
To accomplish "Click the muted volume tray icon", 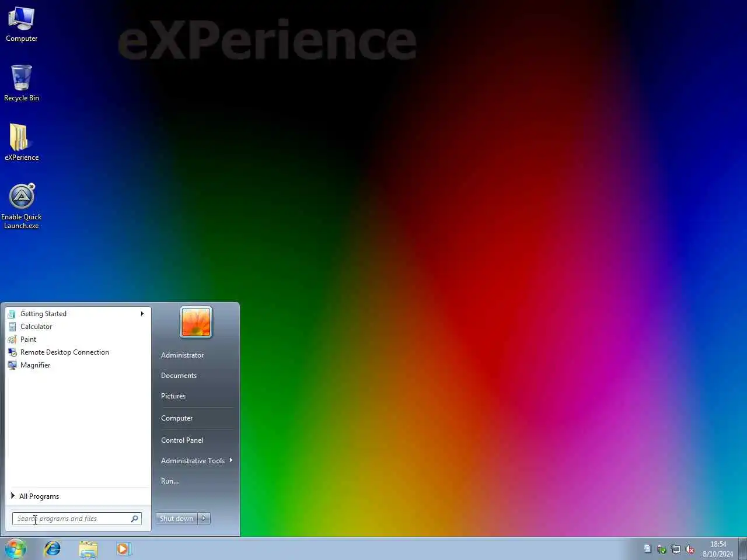I will coord(690,549).
